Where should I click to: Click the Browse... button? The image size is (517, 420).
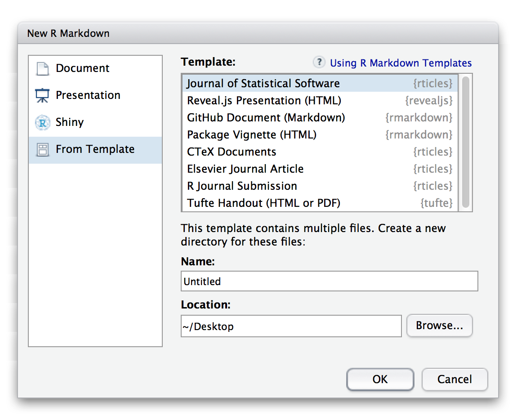tap(440, 326)
